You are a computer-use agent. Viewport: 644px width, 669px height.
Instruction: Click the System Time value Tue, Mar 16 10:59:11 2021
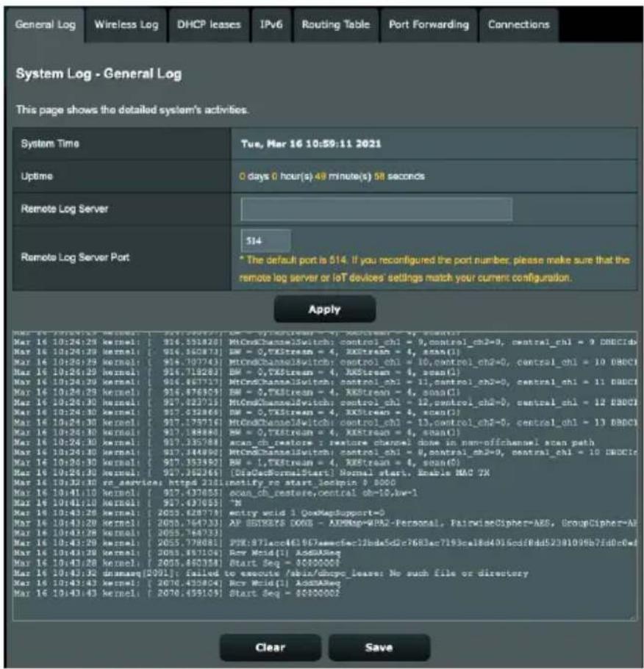311,144
